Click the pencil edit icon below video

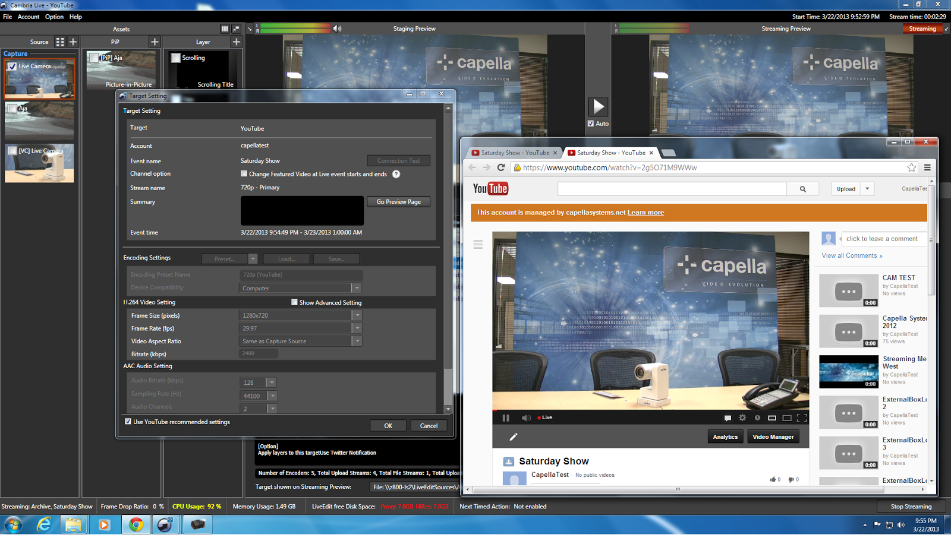coord(514,437)
